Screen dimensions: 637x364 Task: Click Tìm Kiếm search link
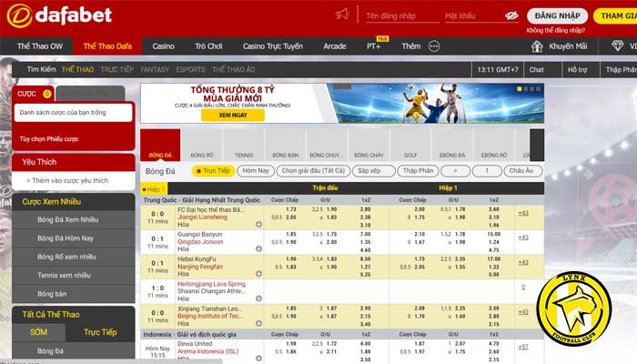(41, 69)
